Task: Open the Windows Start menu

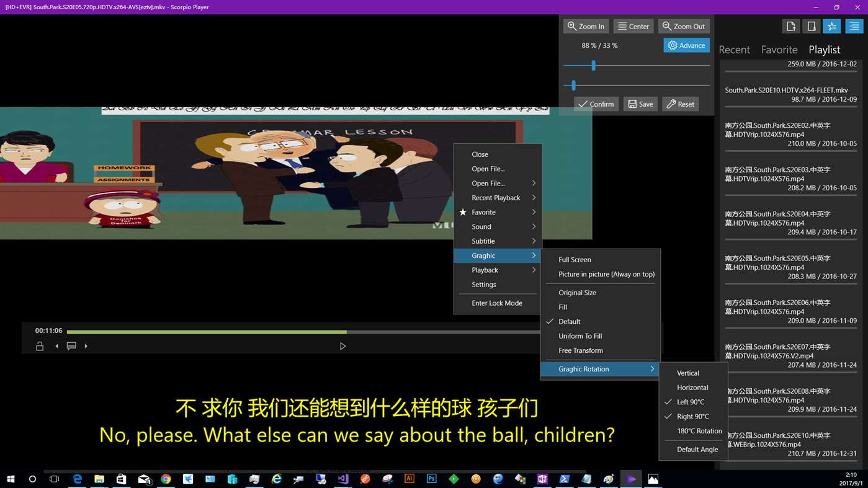Action: (x=11, y=479)
